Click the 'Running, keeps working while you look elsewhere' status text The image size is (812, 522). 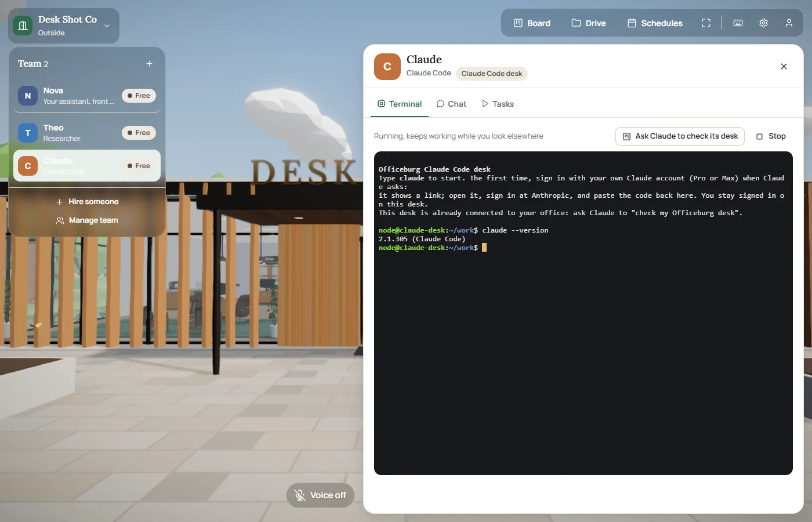[459, 136]
